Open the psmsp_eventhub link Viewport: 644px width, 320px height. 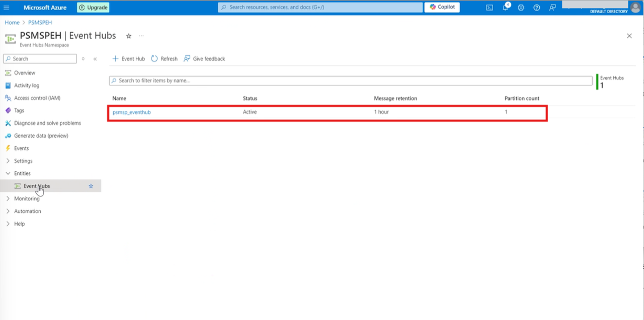[132, 112]
